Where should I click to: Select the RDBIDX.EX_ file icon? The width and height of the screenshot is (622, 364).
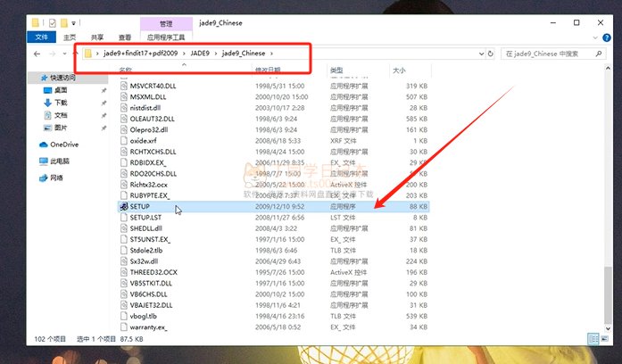coord(124,163)
